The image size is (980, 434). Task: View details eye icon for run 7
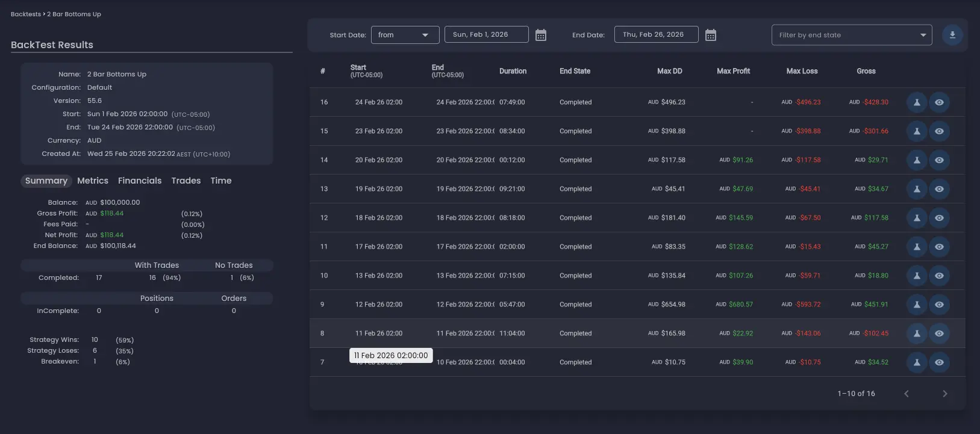tap(939, 362)
